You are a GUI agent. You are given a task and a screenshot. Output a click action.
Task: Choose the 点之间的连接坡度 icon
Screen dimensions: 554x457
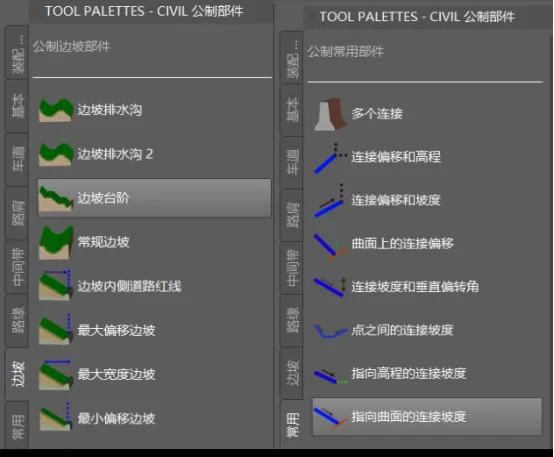coord(330,331)
